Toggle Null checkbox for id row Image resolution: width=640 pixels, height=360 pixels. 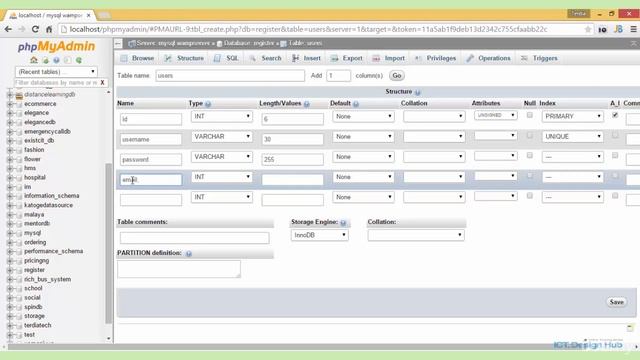point(529,115)
